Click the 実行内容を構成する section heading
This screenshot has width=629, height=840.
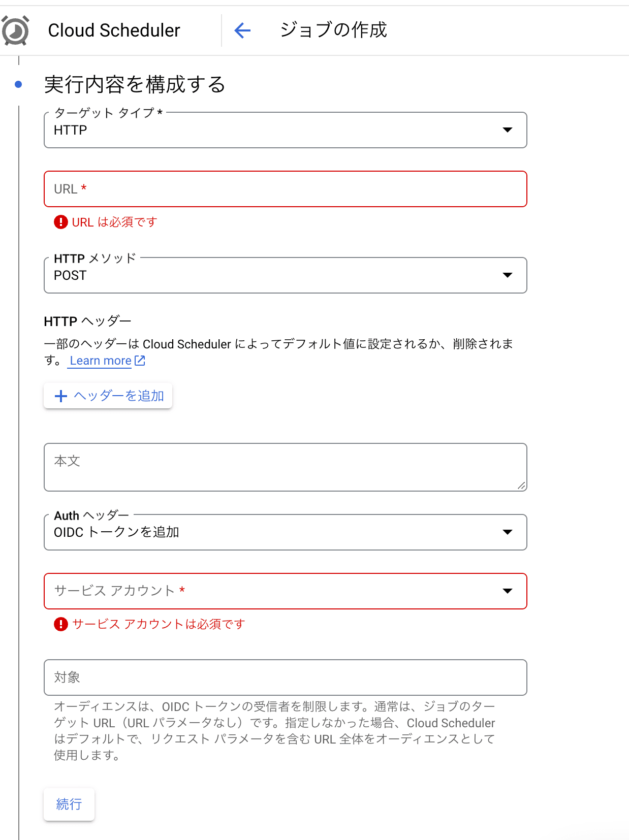[135, 84]
